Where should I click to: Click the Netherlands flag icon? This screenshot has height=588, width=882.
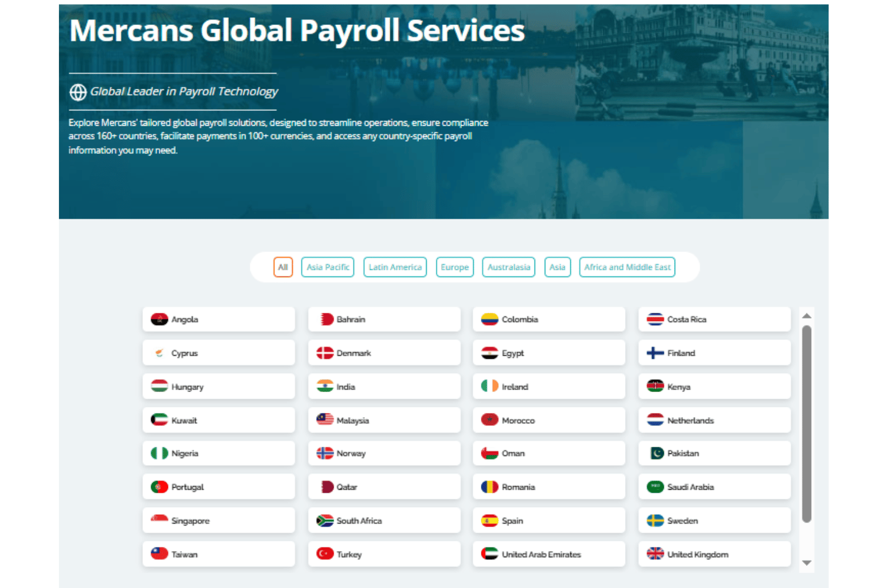[655, 420]
